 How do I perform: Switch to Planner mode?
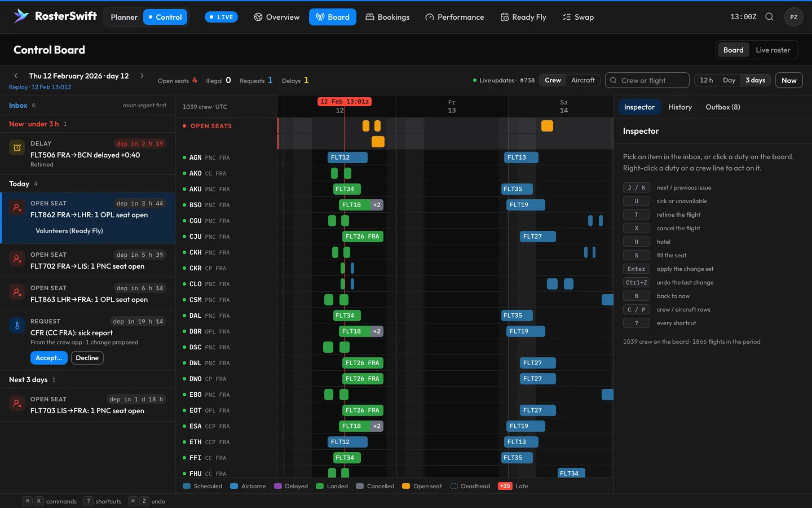[x=124, y=17]
